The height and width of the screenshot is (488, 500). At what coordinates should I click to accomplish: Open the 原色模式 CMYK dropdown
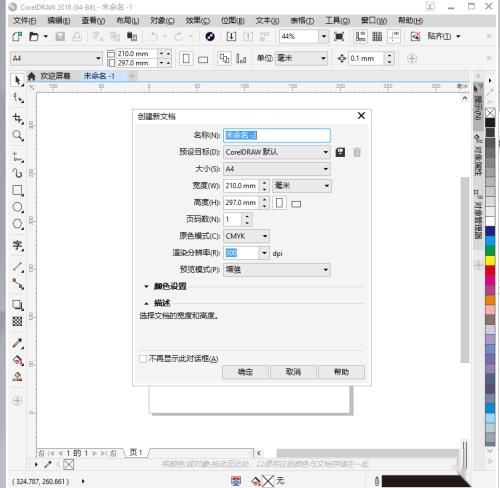click(246, 236)
